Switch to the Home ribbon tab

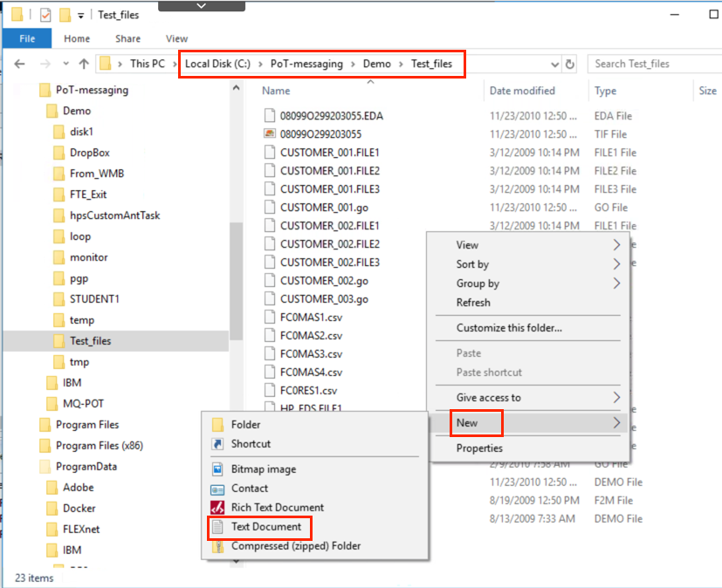click(x=77, y=38)
